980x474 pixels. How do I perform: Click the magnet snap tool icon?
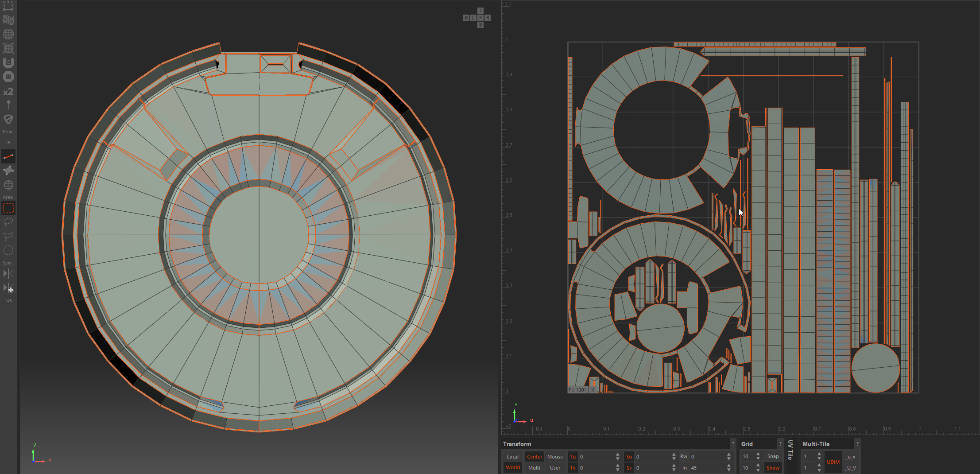[8, 62]
